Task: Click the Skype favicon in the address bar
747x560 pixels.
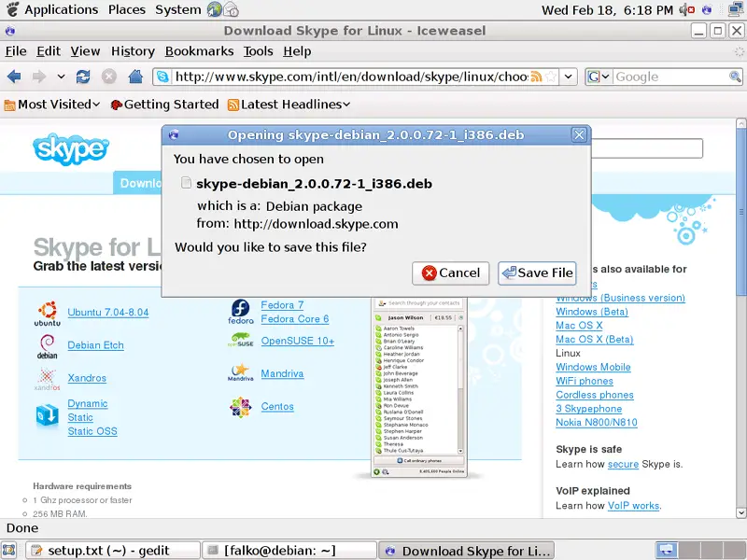Action: 162,77
